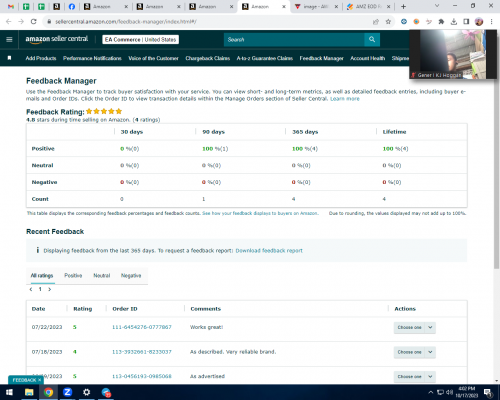
Task: Open the Zoom app in the taskbar
Action: tap(67, 392)
